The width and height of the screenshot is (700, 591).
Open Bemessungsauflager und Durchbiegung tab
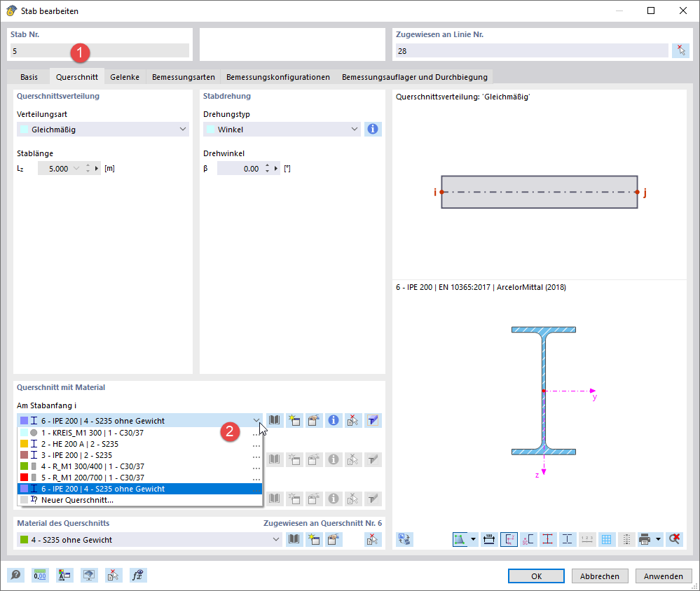click(415, 77)
